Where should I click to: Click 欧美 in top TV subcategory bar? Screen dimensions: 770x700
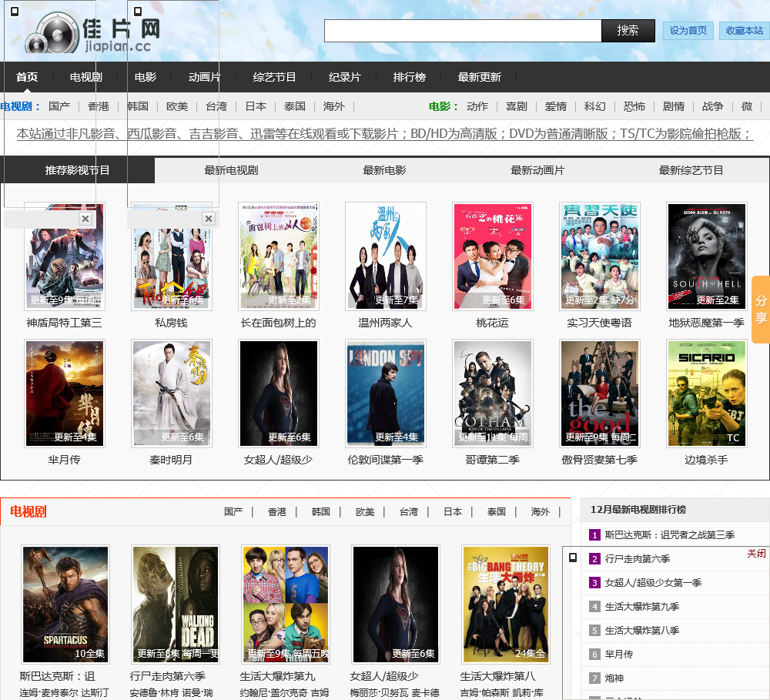(177, 106)
